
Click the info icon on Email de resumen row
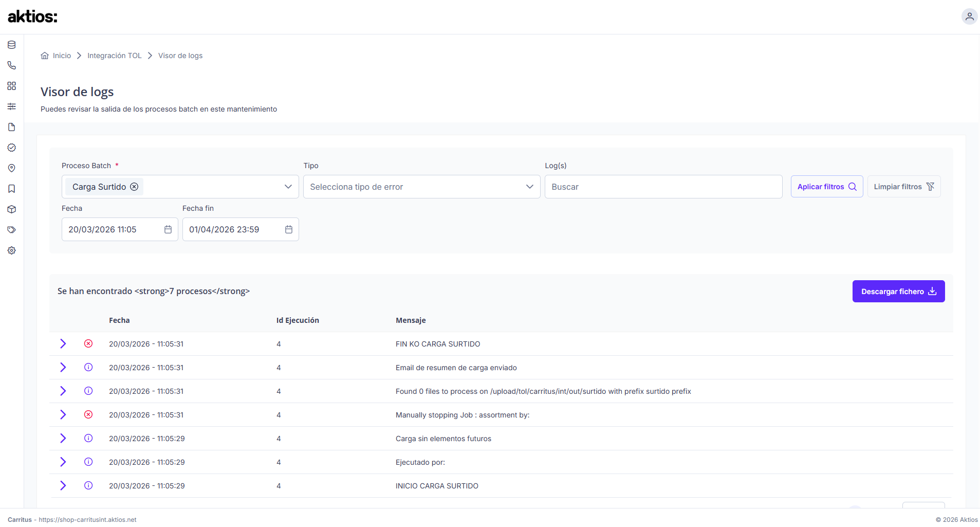(x=88, y=367)
